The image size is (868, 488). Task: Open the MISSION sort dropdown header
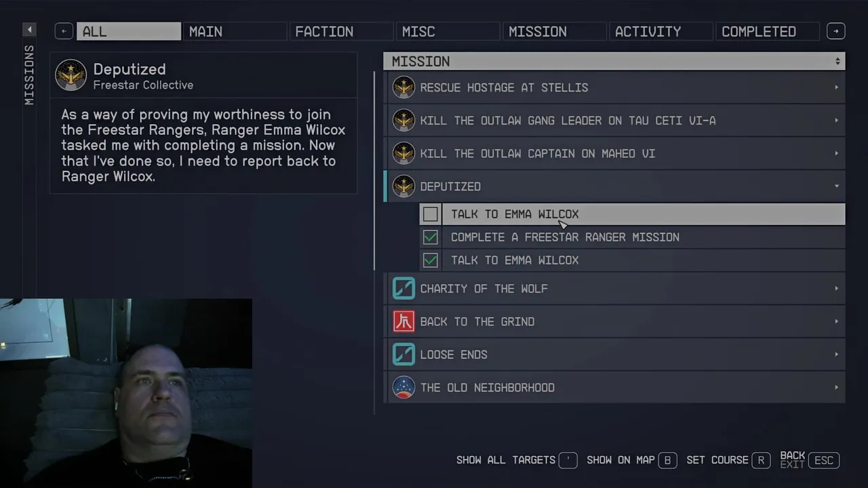click(x=614, y=61)
